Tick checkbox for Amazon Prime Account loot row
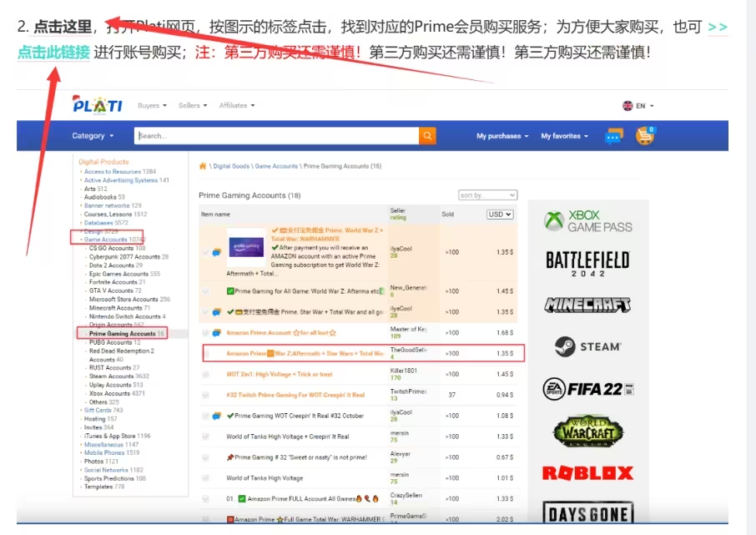 click(x=206, y=332)
